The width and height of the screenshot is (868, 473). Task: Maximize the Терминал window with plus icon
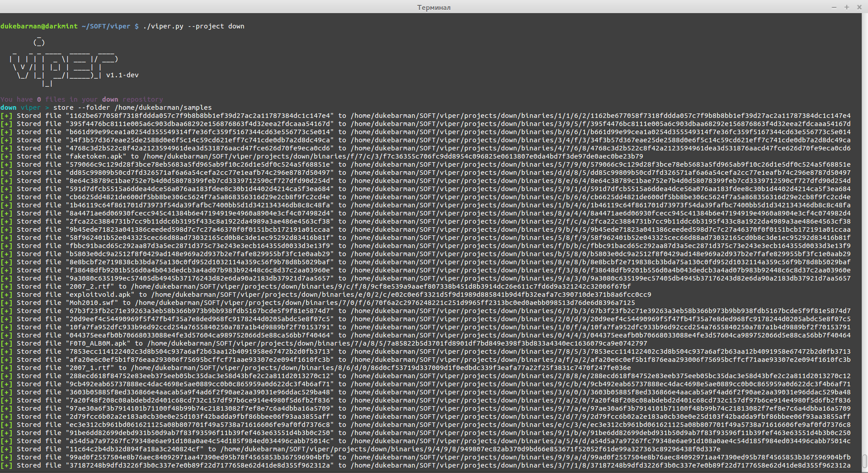(x=846, y=7)
